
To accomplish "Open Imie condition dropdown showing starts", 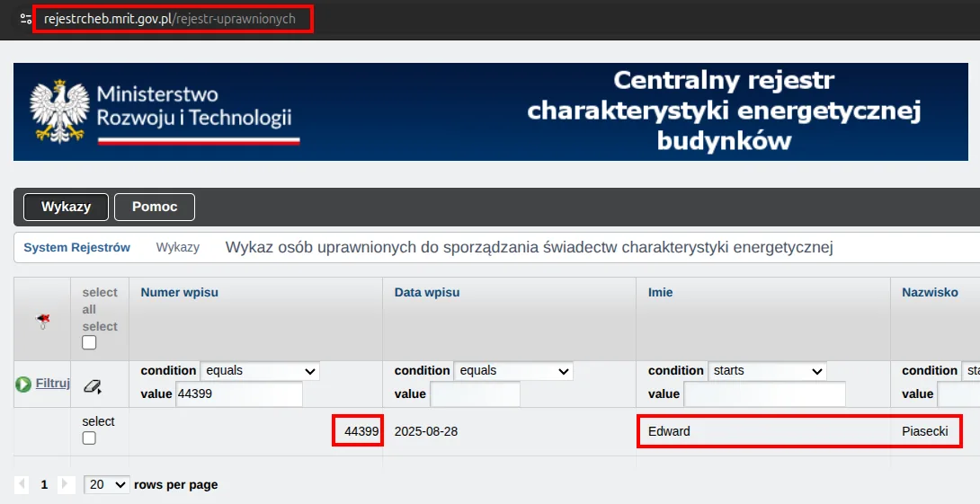I will (768, 371).
